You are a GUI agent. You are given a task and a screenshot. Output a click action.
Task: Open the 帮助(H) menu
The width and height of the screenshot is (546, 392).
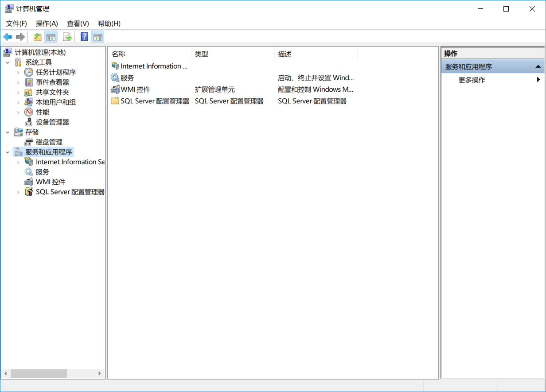109,23
